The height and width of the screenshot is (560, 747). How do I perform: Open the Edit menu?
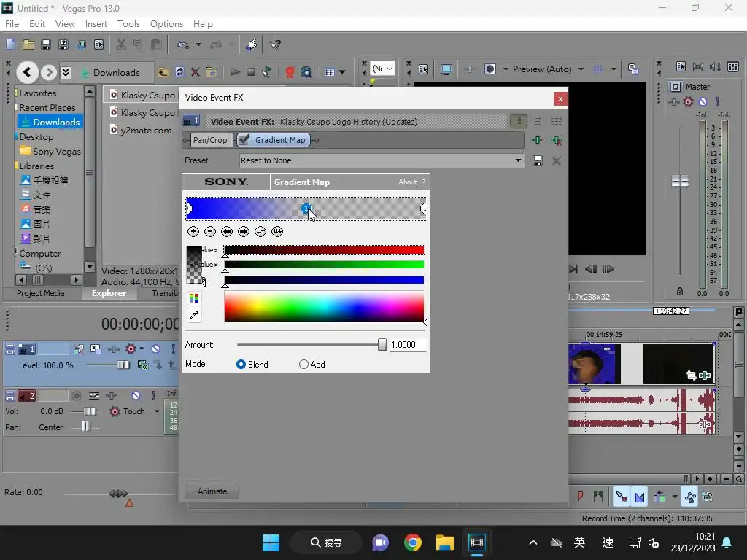click(x=37, y=24)
